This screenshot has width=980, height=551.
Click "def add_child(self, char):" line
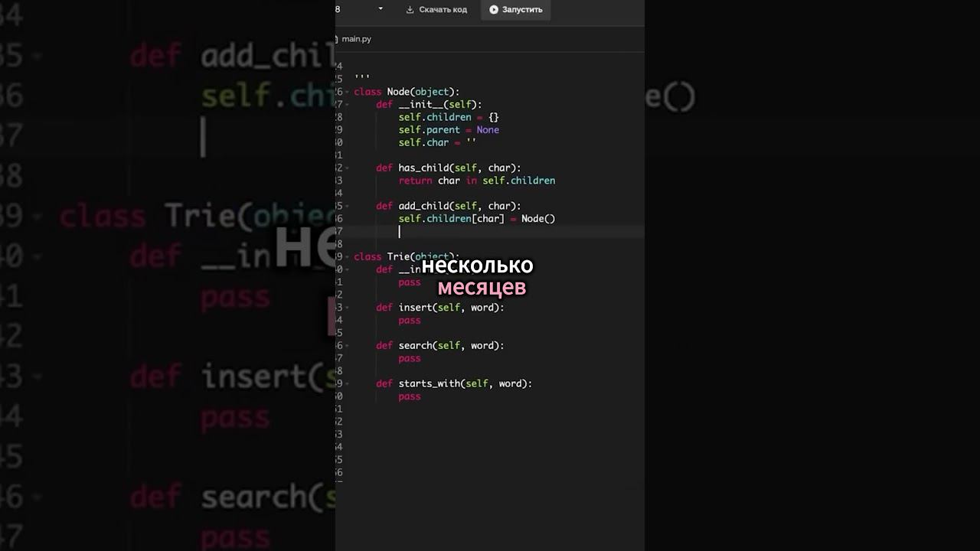(x=449, y=206)
